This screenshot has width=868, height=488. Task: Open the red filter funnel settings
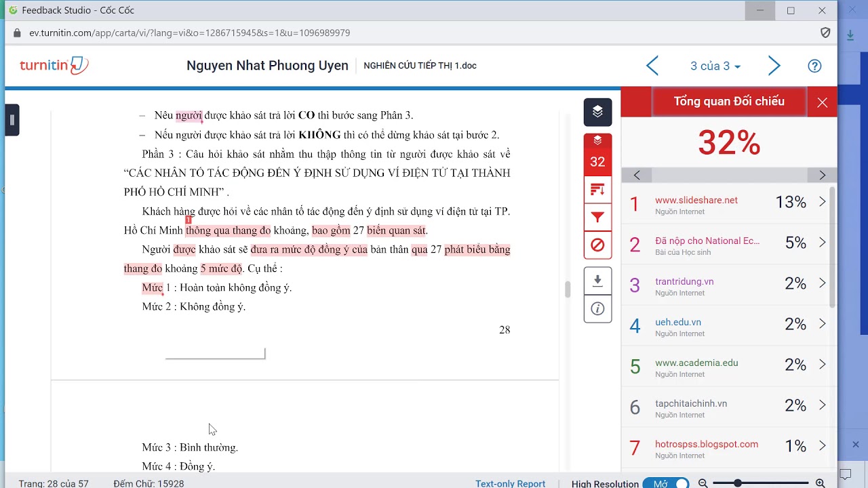point(597,218)
